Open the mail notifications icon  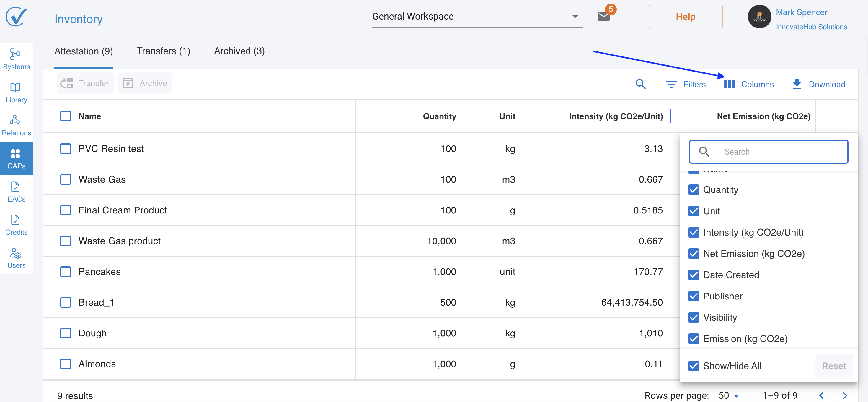603,17
